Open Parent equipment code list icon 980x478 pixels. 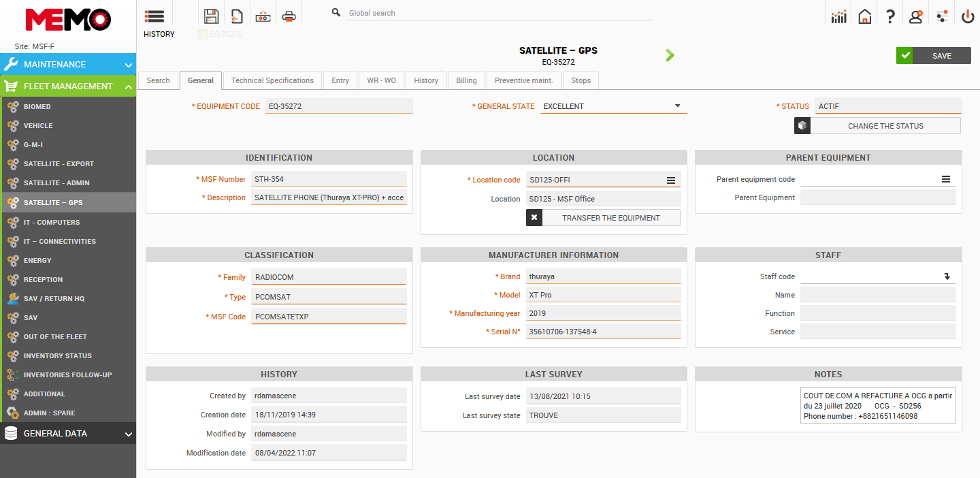946,179
